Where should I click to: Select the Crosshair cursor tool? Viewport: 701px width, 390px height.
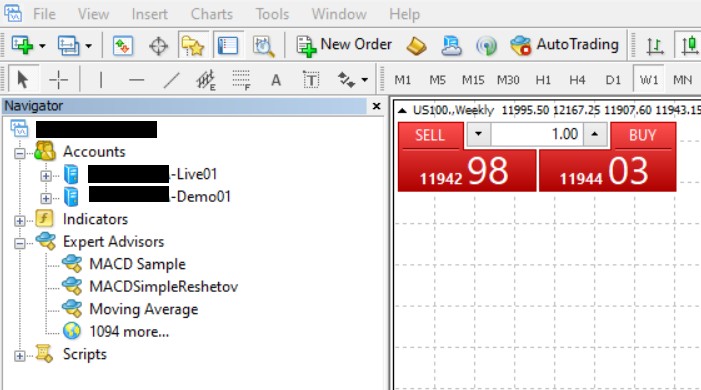58,80
